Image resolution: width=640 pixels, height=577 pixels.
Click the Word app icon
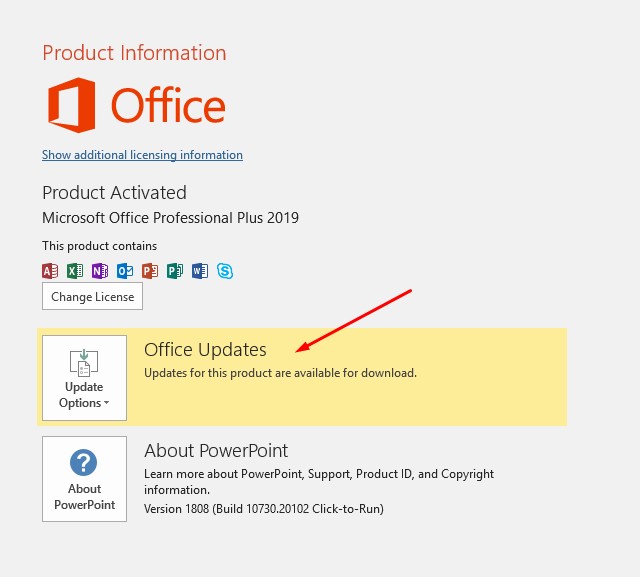(x=200, y=271)
